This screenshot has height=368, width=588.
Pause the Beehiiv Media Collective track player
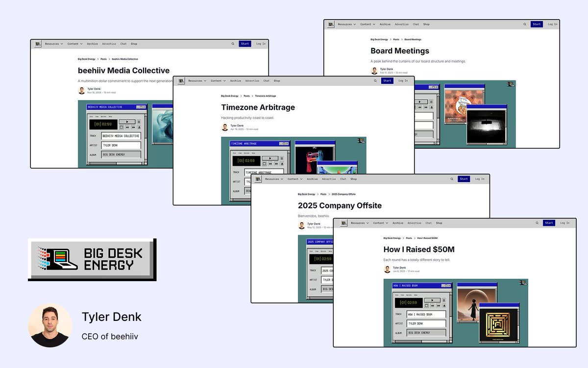[x=139, y=122]
